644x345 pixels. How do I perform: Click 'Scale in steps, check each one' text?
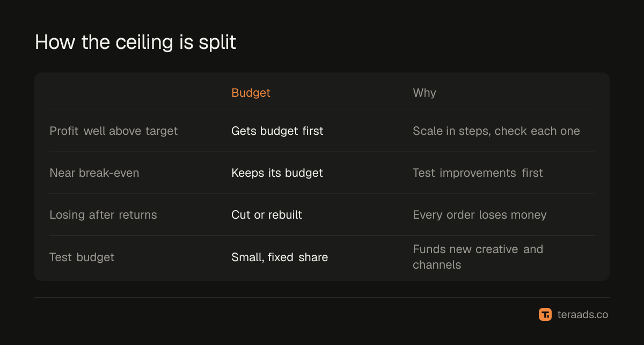pos(496,131)
